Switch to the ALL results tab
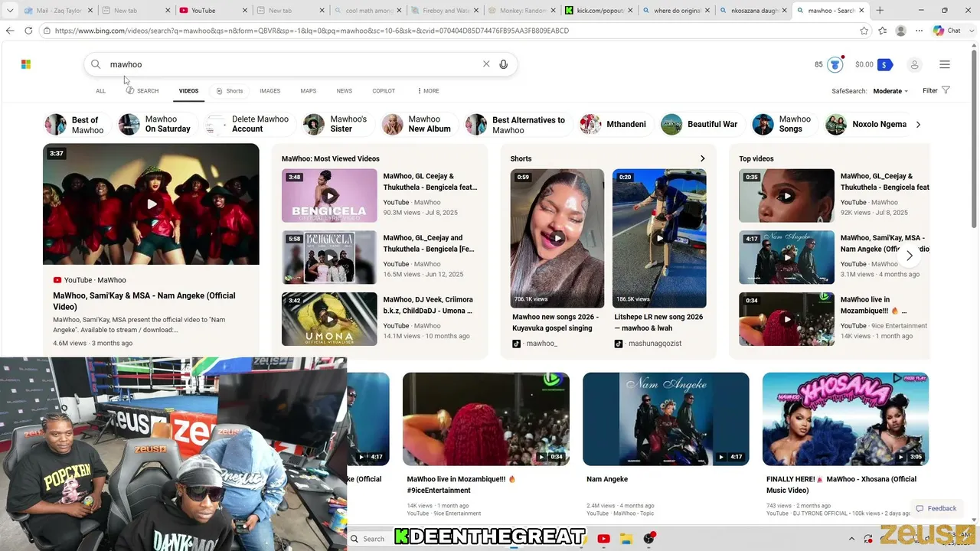Image resolution: width=980 pixels, height=551 pixels. pyautogui.click(x=100, y=91)
